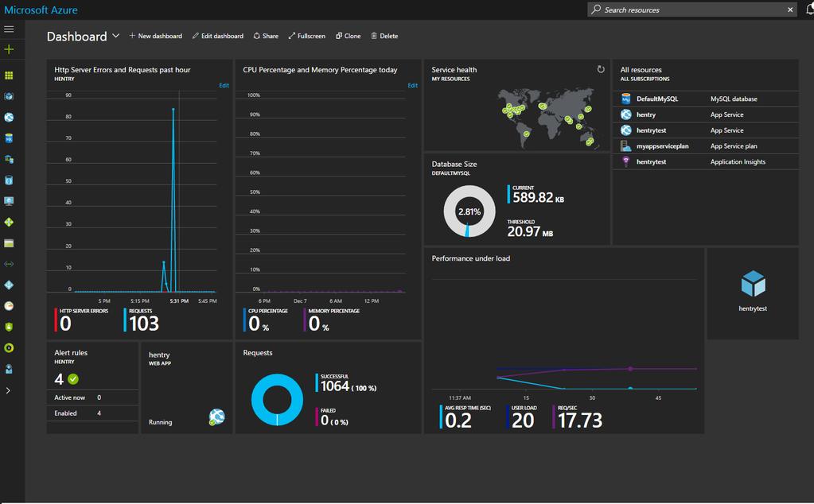Click the green plus New resource icon
This screenshot has width=814, height=504.
point(9,49)
